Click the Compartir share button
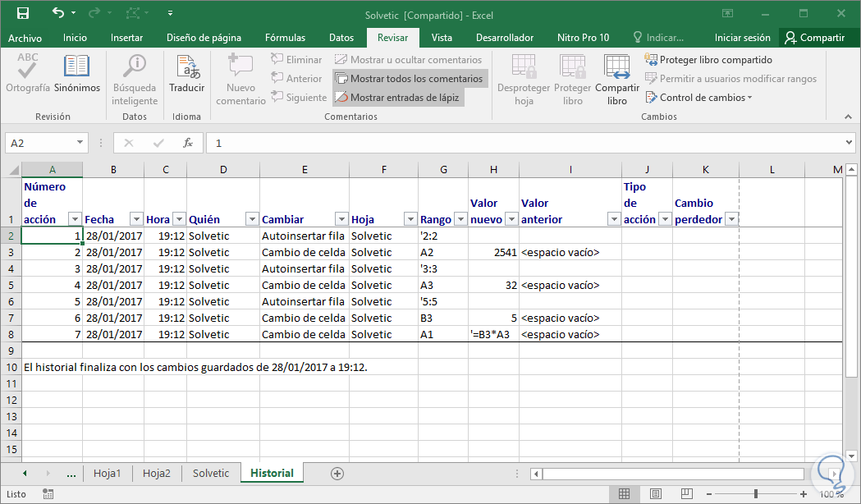Image resolution: width=861 pixels, height=504 pixels. (814, 38)
